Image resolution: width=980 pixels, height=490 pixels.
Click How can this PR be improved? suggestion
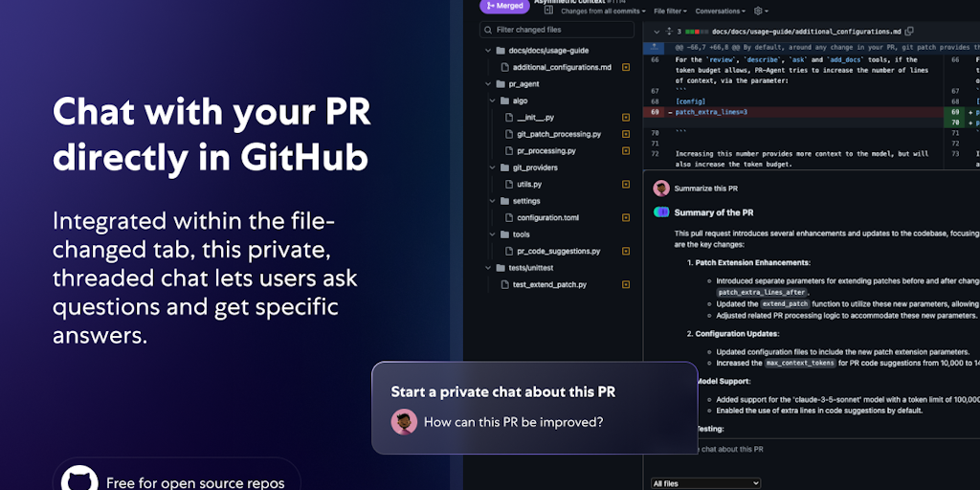[x=514, y=422]
